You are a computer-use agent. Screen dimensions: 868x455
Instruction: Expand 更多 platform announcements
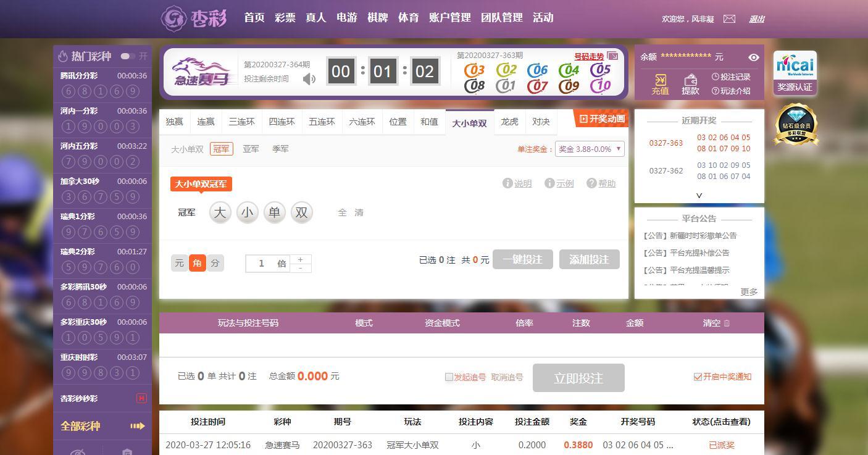(x=749, y=292)
